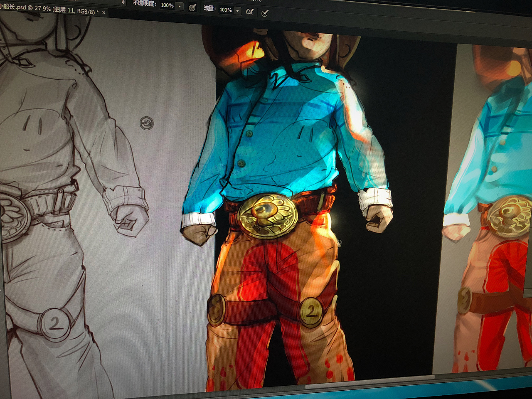The height and width of the screenshot is (399, 532).
Task: Click the "2" badge on grayscale sketch
Action: (54, 323)
